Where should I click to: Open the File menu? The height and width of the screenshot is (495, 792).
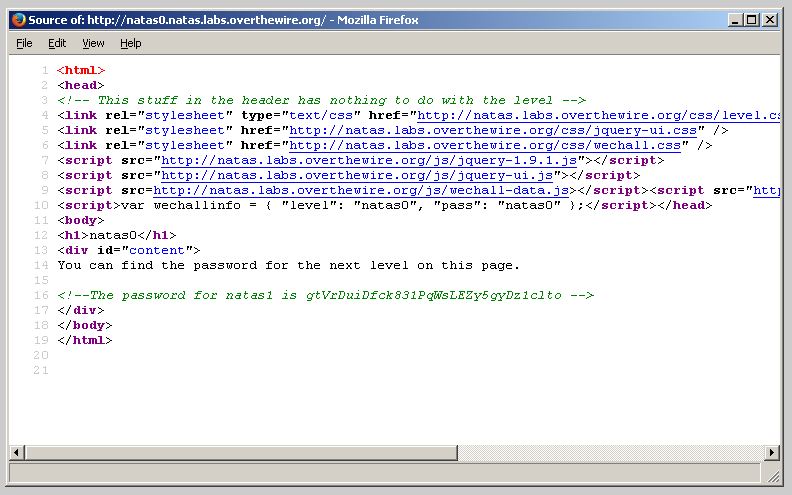click(x=25, y=43)
